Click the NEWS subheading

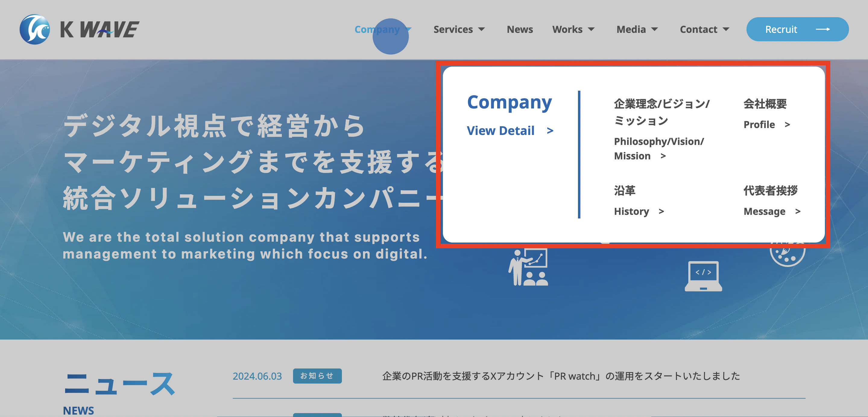point(78,411)
